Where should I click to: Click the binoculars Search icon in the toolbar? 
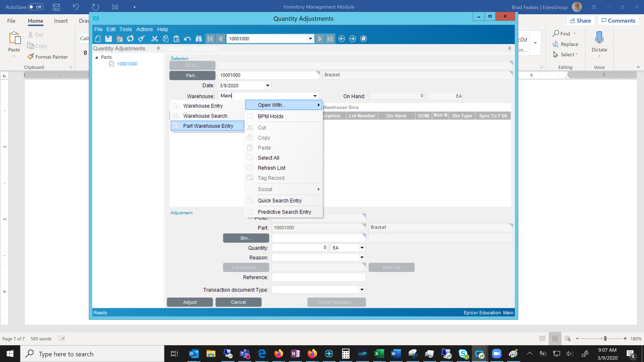pyautogui.click(x=199, y=39)
